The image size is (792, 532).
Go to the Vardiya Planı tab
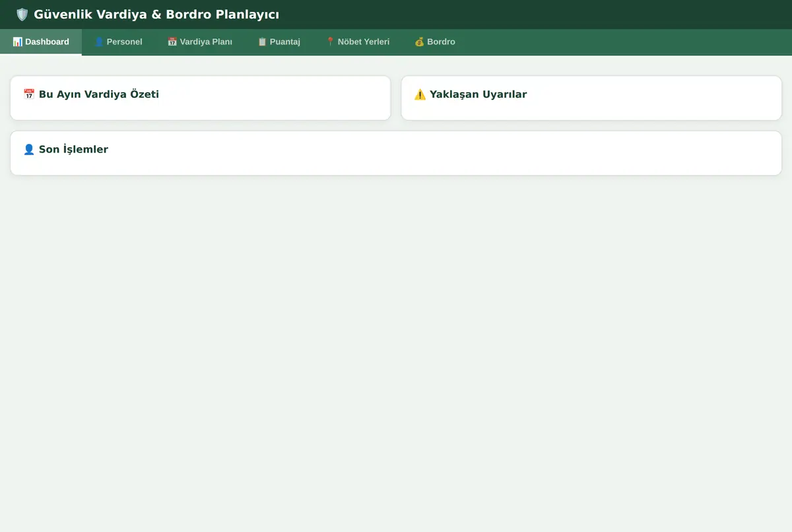[200, 42]
